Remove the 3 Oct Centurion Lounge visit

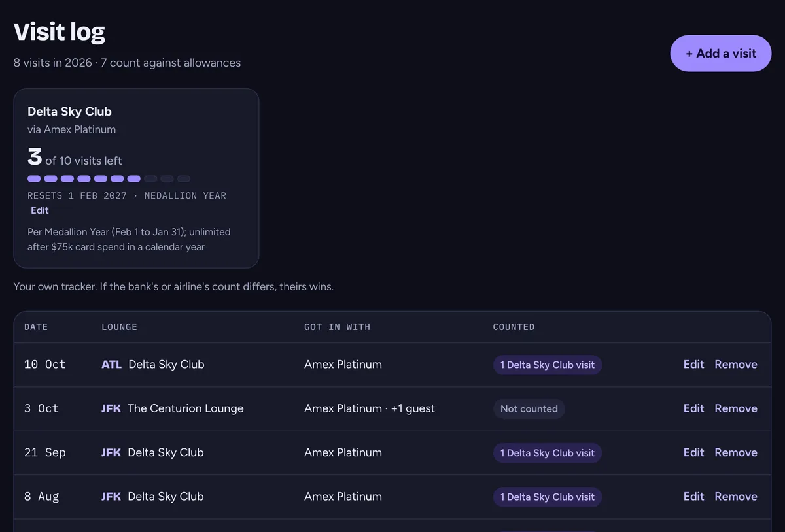point(736,408)
